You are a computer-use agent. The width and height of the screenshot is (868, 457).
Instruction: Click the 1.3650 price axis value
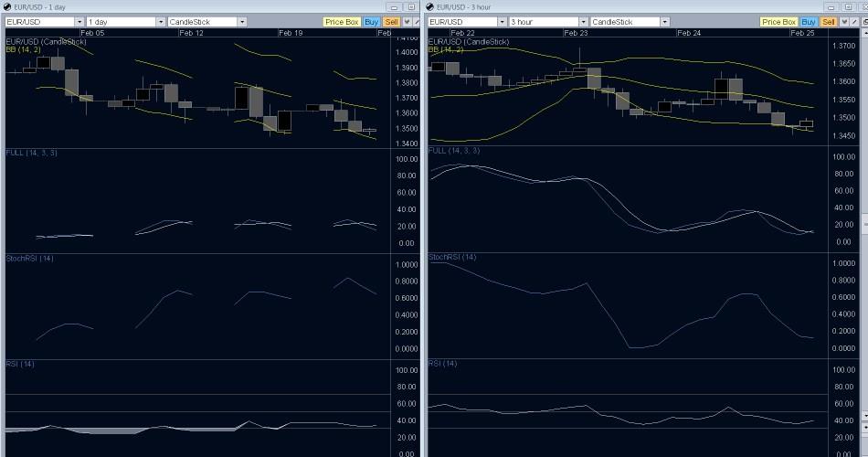click(844, 64)
